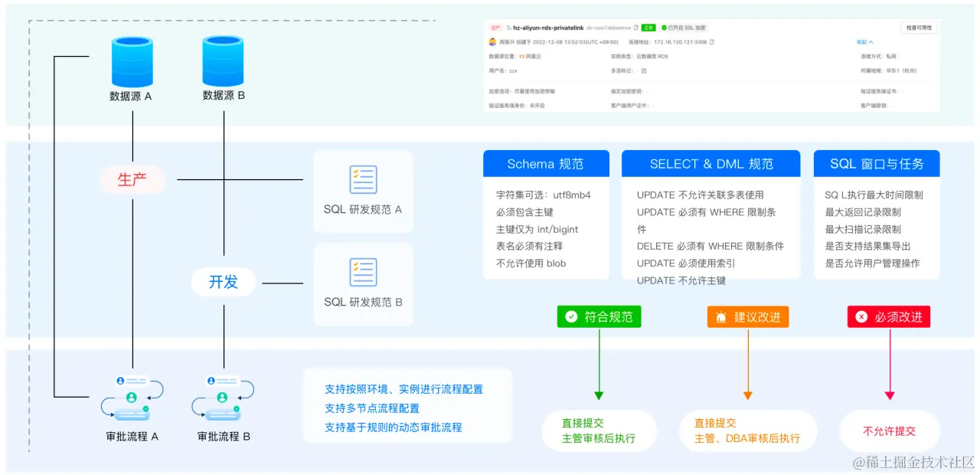The width and height of the screenshot is (980, 475).
Task: Click the edit icon beside 多活标记
Action: coord(644,70)
